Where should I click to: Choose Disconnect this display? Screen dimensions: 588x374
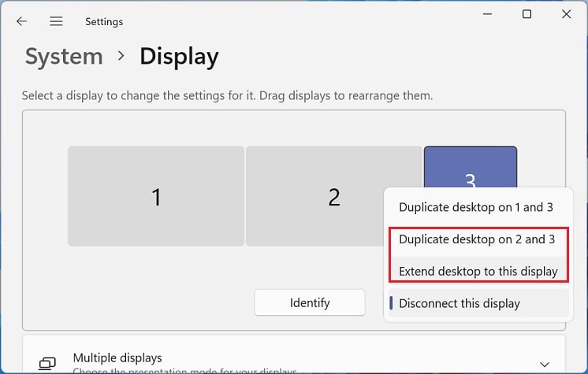point(479,303)
